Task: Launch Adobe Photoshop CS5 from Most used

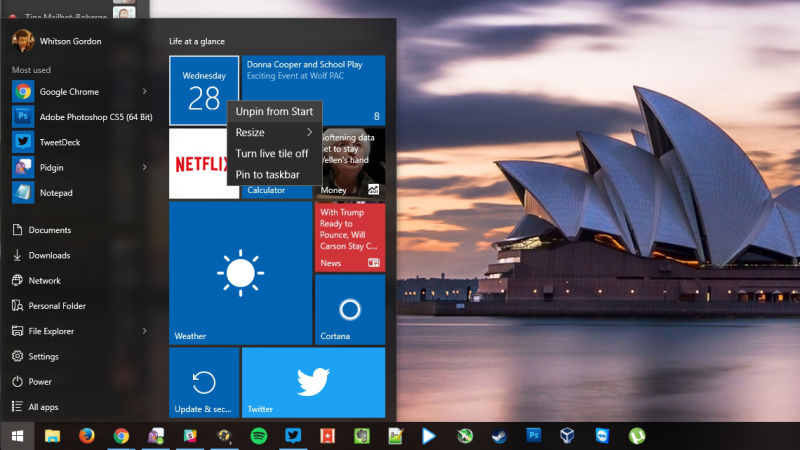Action: point(82,117)
